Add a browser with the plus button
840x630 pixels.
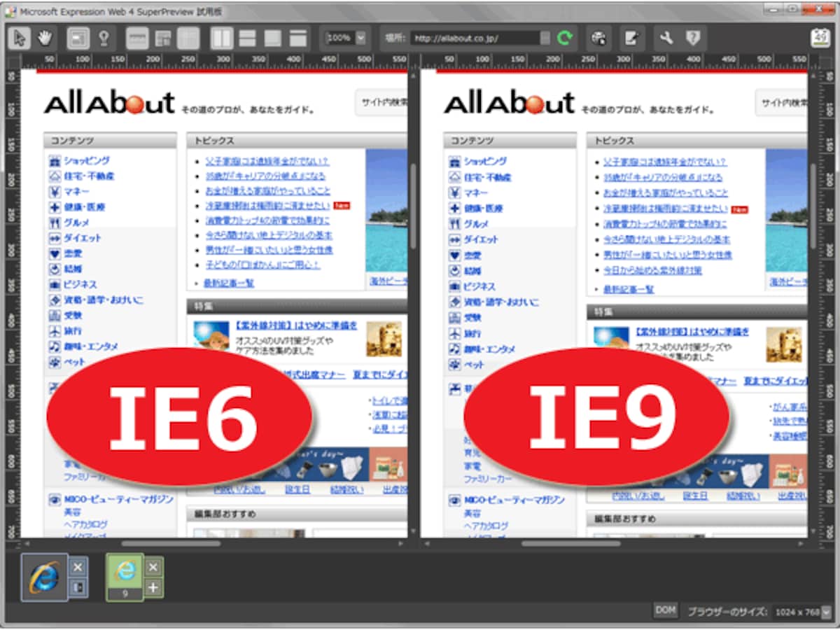pos(153,587)
